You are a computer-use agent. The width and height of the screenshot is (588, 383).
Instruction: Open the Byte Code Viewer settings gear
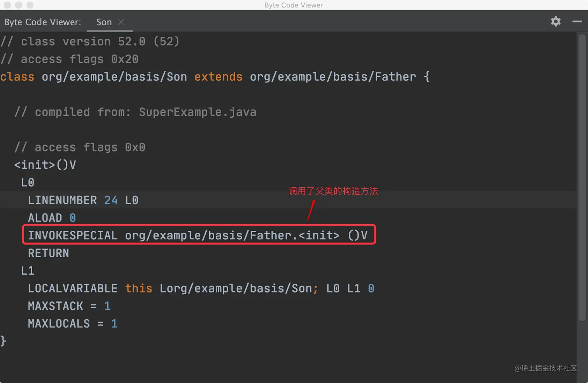point(556,21)
